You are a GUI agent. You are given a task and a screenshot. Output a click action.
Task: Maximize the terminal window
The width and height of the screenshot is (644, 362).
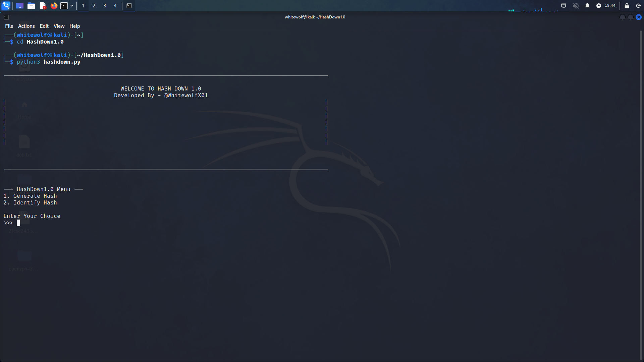coord(631,17)
